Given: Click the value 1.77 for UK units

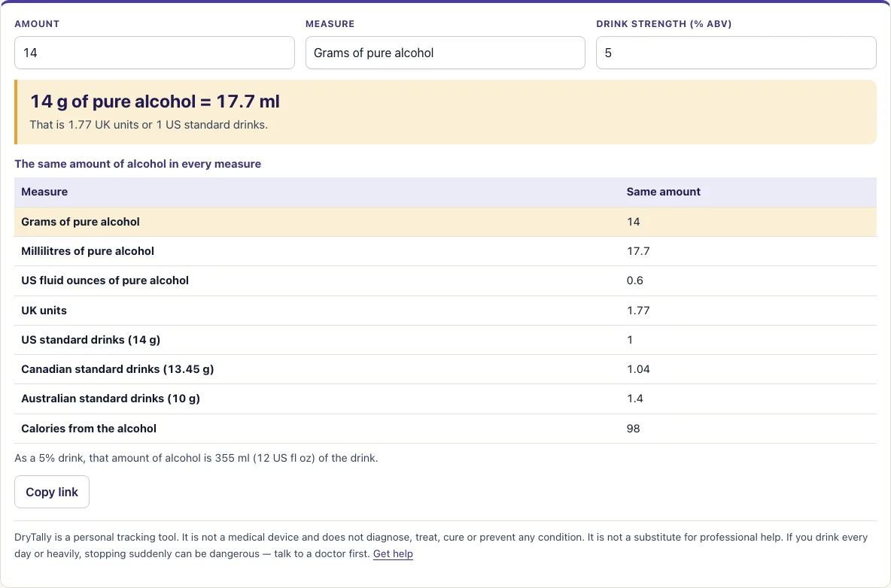Looking at the screenshot, I should 638,311.
